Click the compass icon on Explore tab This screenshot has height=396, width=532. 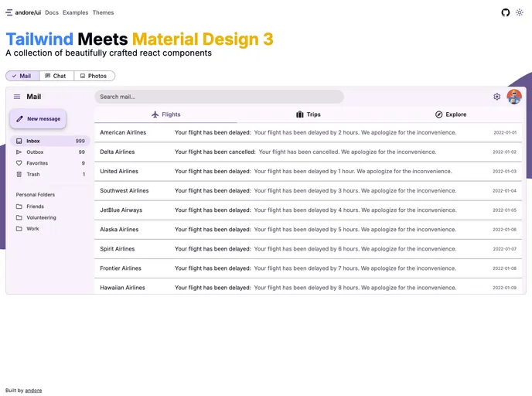tap(438, 114)
